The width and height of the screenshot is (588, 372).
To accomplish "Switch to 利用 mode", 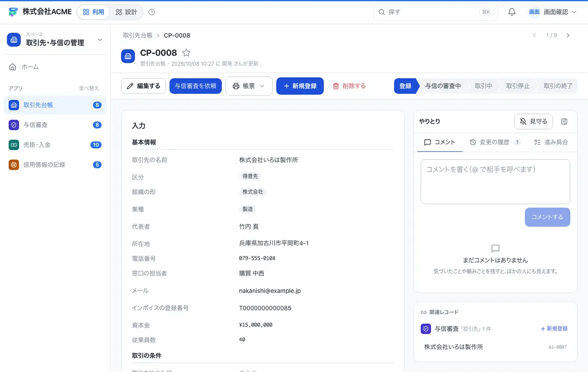I will pyautogui.click(x=94, y=12).
